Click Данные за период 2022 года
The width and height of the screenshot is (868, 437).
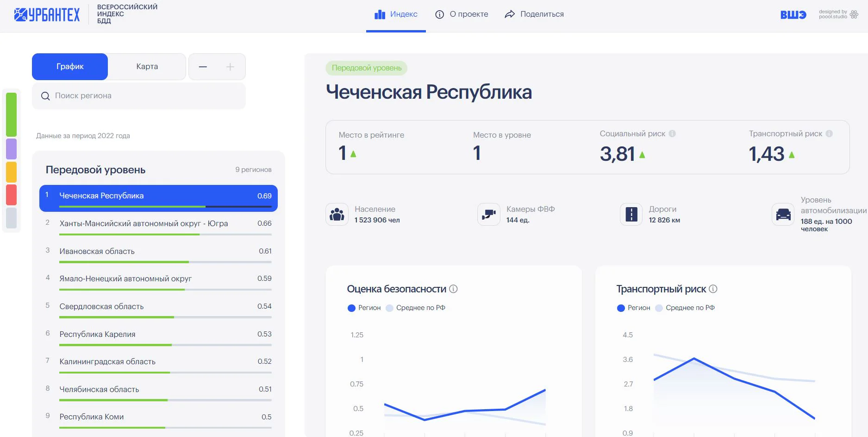coord(83,136)
